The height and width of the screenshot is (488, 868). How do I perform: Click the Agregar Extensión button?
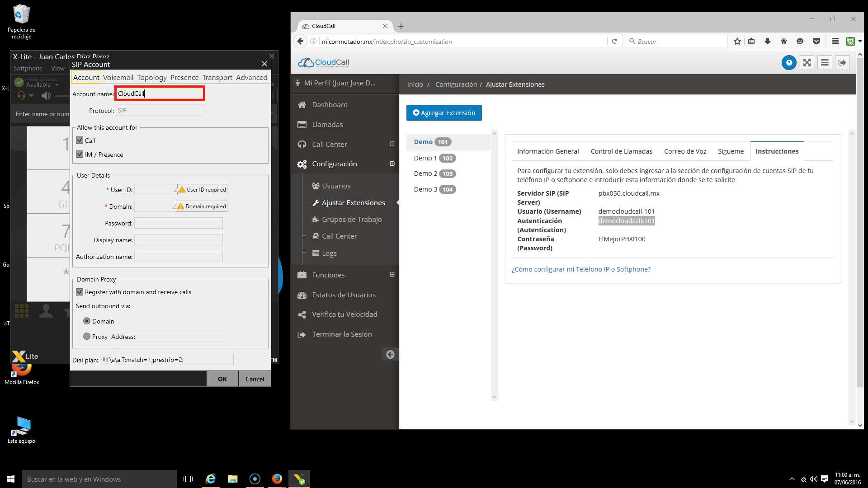coord(444,113)
